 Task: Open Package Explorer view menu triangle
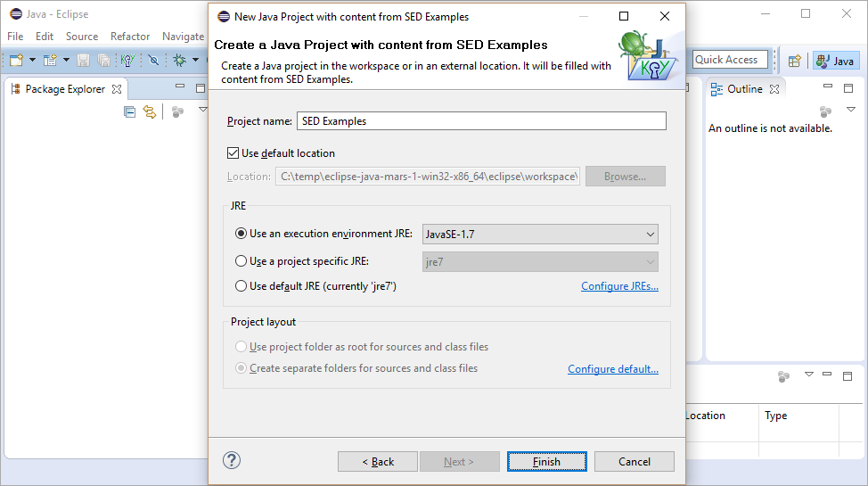203,110
